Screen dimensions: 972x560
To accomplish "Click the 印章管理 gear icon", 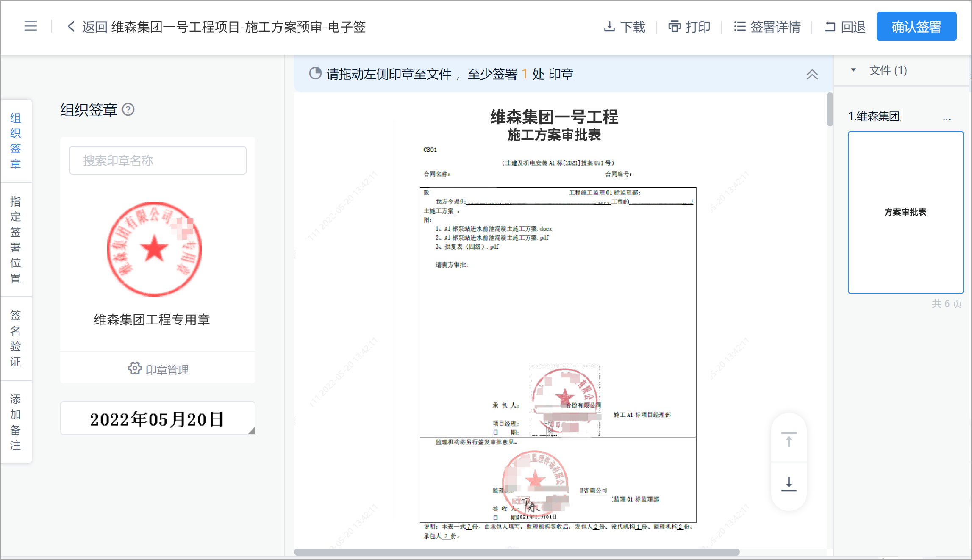I will 134,368.
